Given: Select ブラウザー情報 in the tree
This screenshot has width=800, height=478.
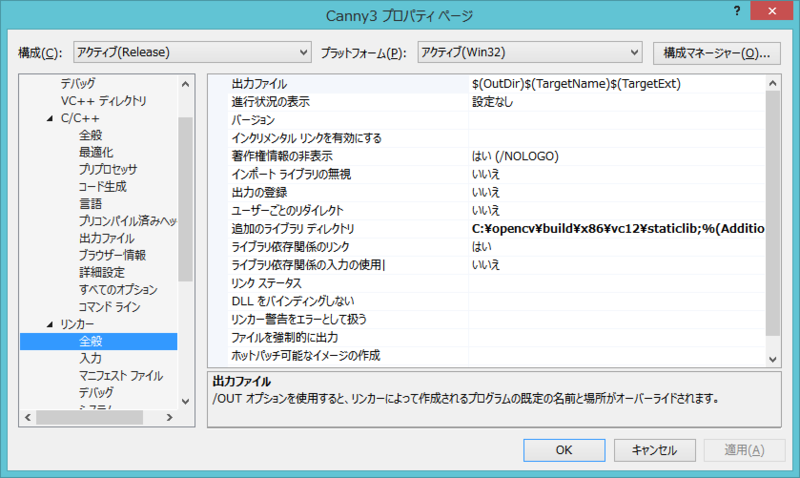Looking at the screenshot, I should tap(112, 255).
